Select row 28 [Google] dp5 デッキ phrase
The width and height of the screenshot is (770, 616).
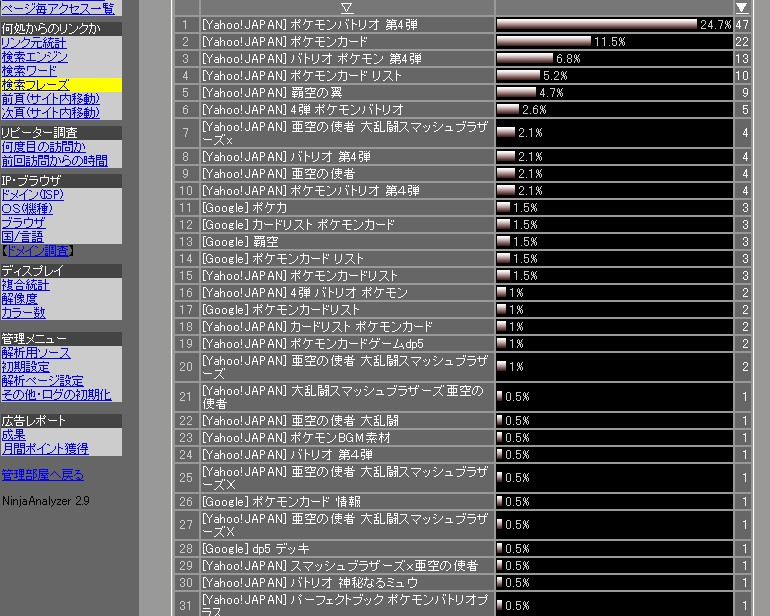tap(256, 549)
